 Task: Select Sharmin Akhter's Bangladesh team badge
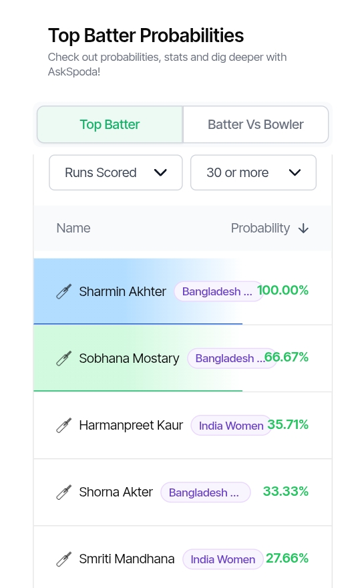tap(218, 291)
